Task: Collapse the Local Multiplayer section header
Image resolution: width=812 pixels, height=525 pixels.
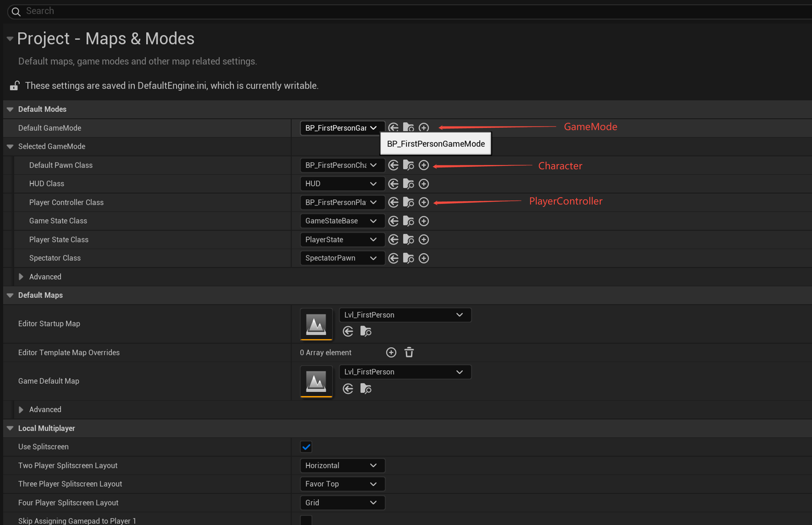Action: (10, 429)
